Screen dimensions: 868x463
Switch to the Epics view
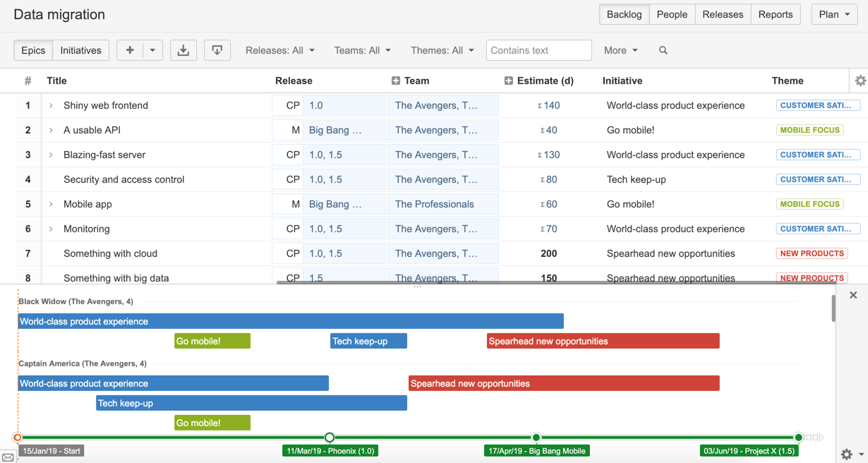point(33,50)
